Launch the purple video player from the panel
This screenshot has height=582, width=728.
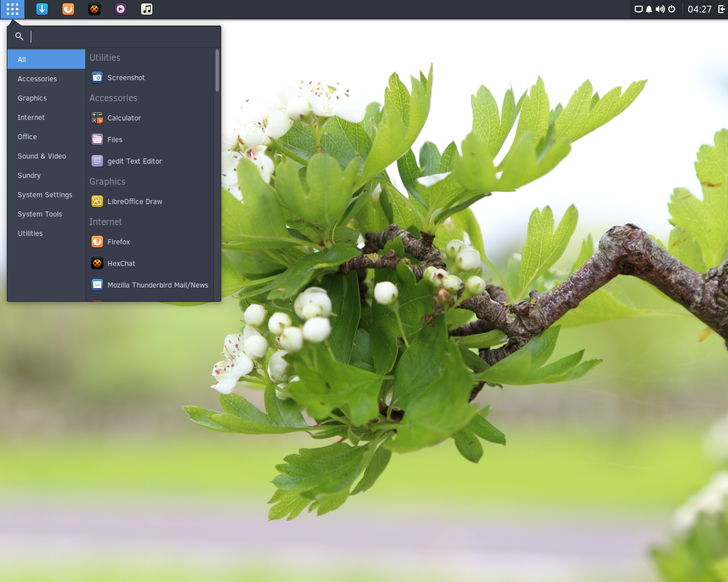(x=121, y=9)
